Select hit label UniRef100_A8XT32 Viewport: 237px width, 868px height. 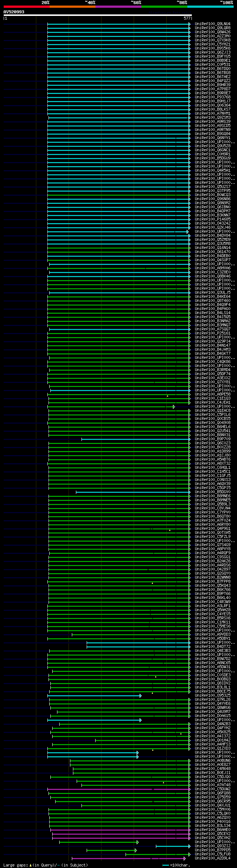213,464
